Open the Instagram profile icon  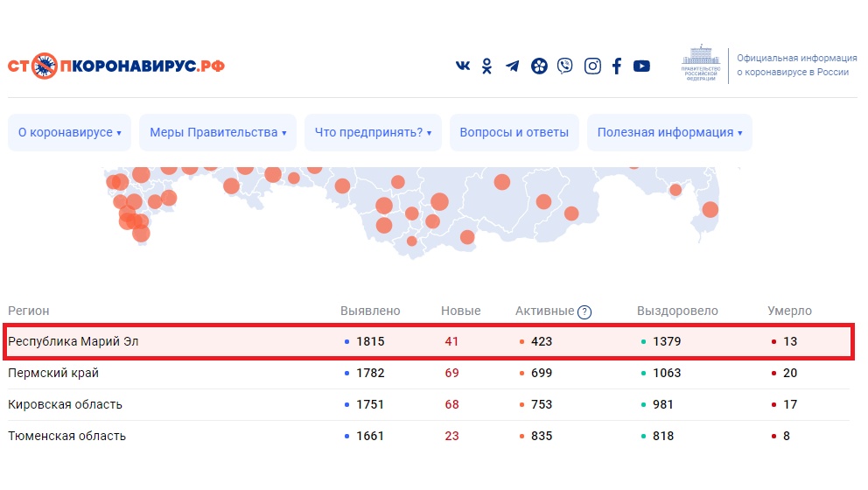(x=592, y=66)
